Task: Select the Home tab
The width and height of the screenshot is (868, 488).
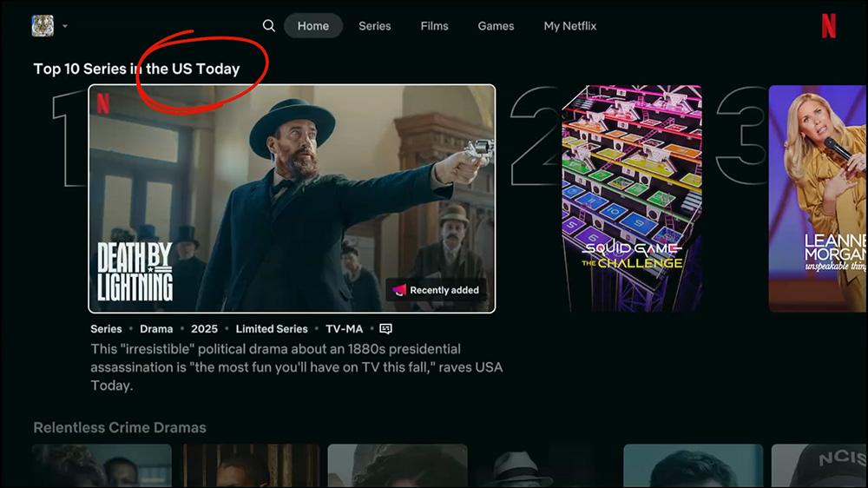Action: tap(313, 25)
